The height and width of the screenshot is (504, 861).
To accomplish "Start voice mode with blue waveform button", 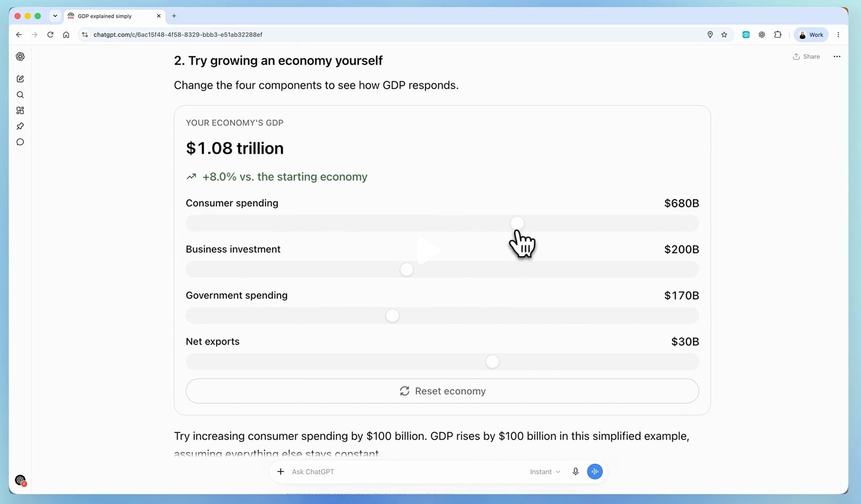I will tap(594, 472).
